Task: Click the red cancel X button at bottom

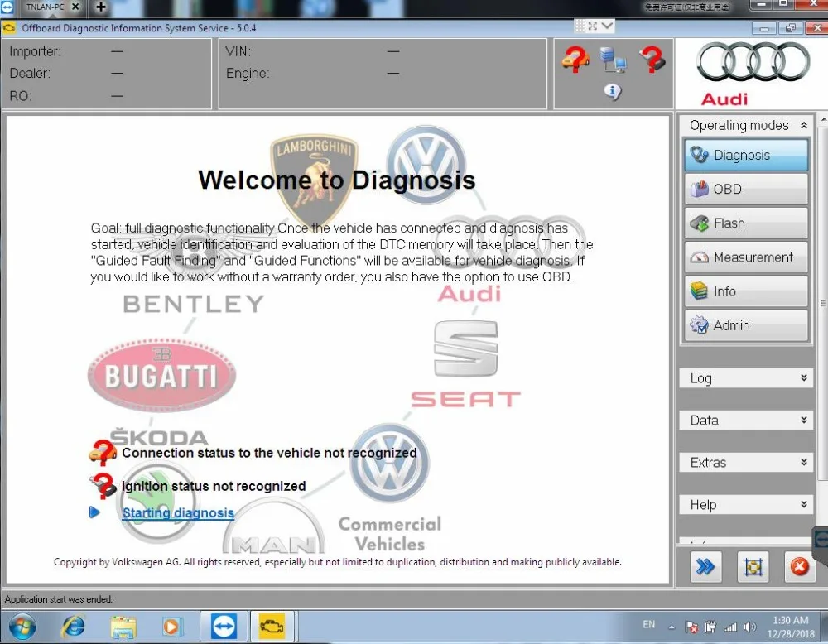Action: (800, 567)
